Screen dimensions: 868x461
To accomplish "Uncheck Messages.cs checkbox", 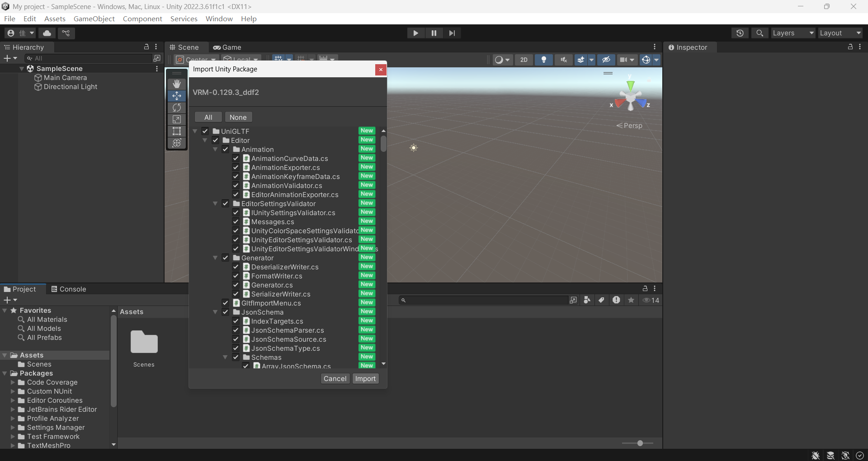I will pos(236,221).
